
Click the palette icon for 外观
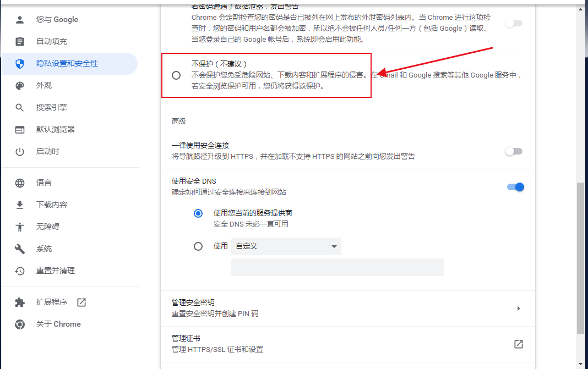point(20,85)
